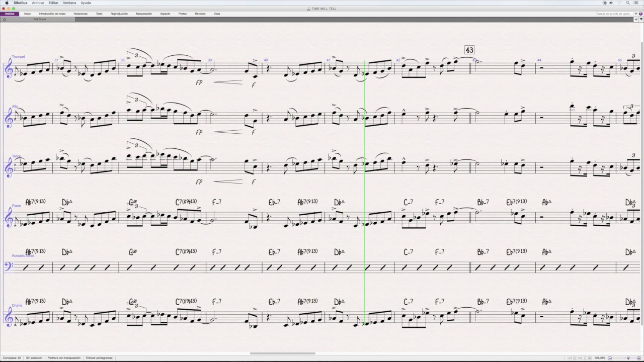The height and width of the screenshot is (362, 644).
Task: Open the Reproducción ribbon tab
Action: (119, 14)
